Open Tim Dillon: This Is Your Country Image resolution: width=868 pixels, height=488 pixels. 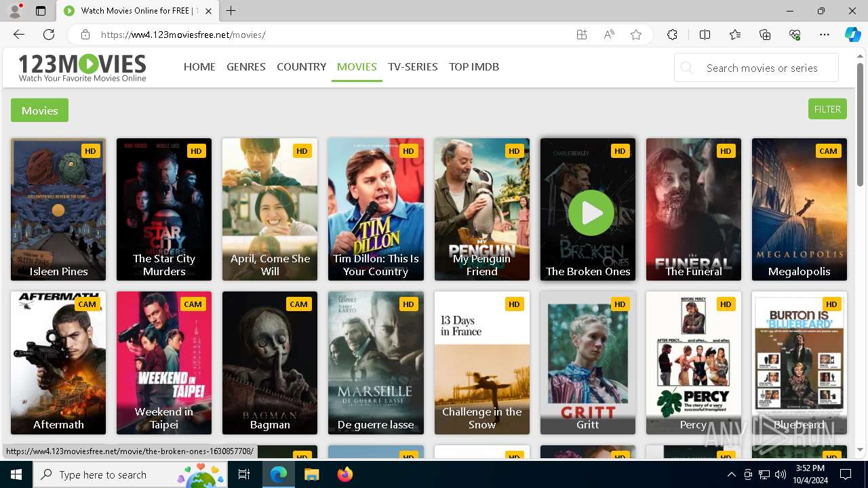[376, 209]
